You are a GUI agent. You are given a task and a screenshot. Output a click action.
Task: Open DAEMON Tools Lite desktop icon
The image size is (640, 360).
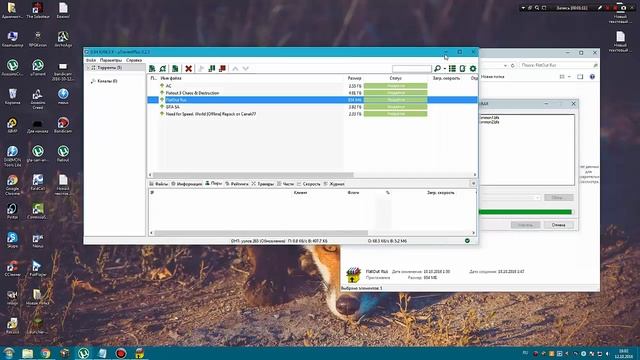pos(12,156)
